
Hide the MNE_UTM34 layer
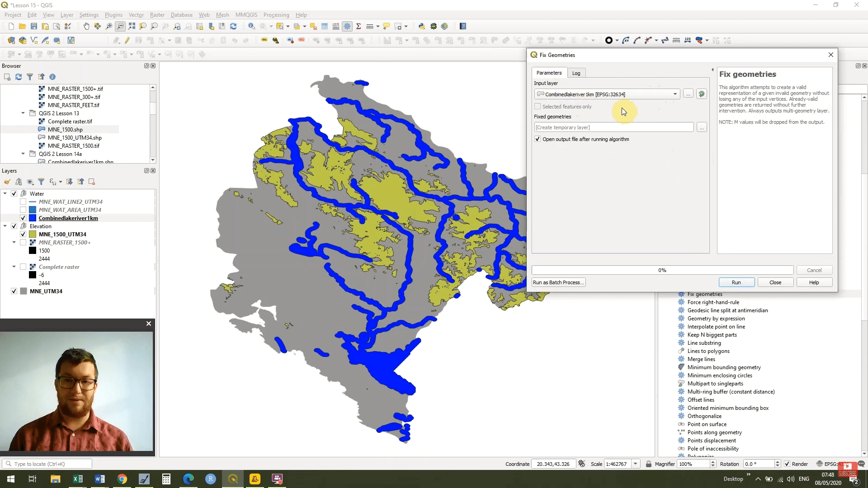pos(14,291)
